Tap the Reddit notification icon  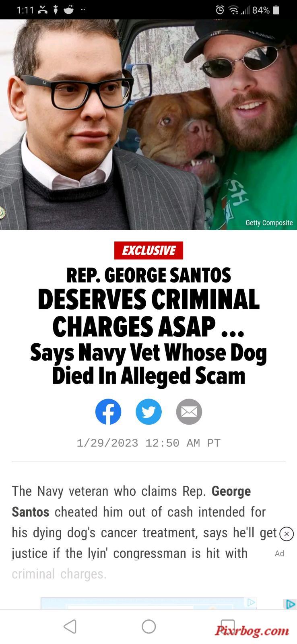[x=69, y=10]
